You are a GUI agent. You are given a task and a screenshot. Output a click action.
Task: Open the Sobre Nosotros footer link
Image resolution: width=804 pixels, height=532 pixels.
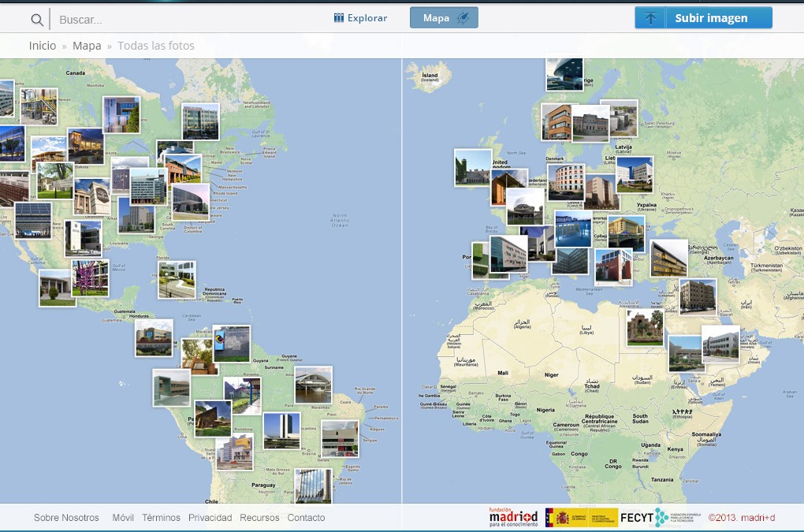(x=66, y=518)
